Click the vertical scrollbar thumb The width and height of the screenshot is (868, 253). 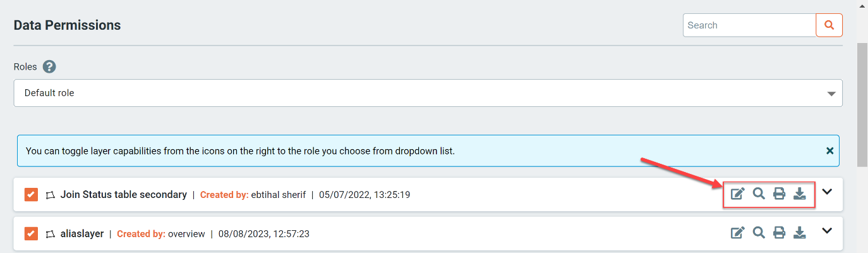pyautogui.click(x=862, y=104)
